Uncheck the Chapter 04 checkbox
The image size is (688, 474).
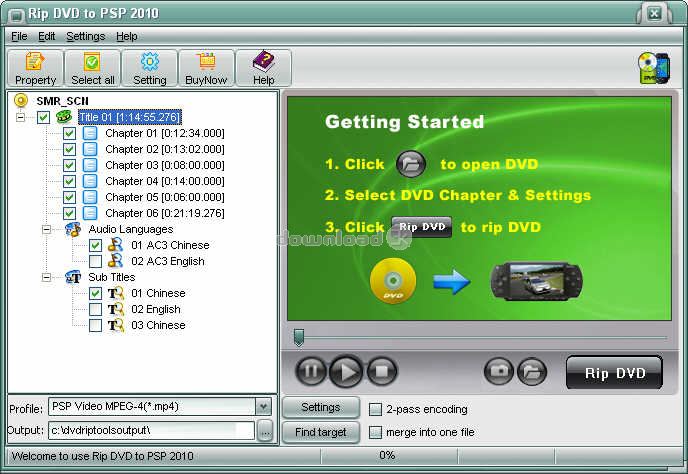(x=69, y=181)
